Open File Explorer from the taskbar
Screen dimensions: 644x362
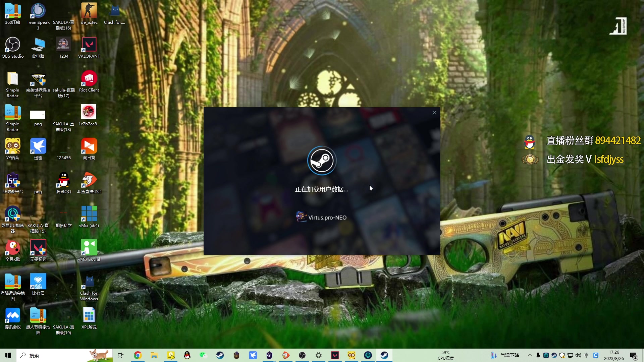click(x=154, y=355)
